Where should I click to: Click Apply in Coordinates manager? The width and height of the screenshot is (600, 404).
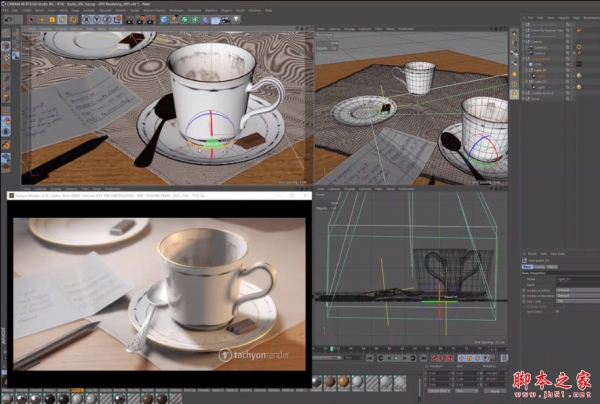point(494,391)
